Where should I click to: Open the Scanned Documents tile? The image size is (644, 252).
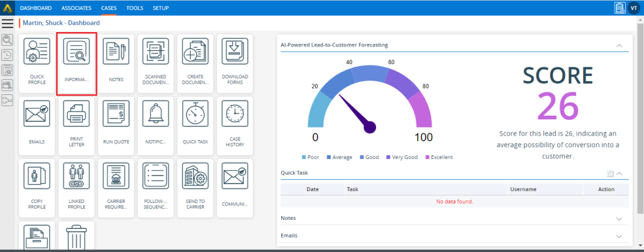click(x=155, y=63)
